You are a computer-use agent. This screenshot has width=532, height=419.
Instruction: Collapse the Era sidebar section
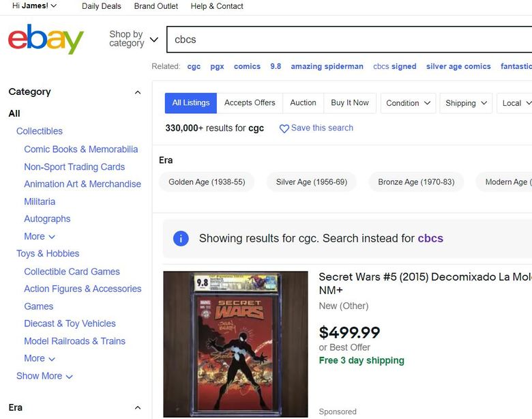pyautogui.click(x=138, y=408)
